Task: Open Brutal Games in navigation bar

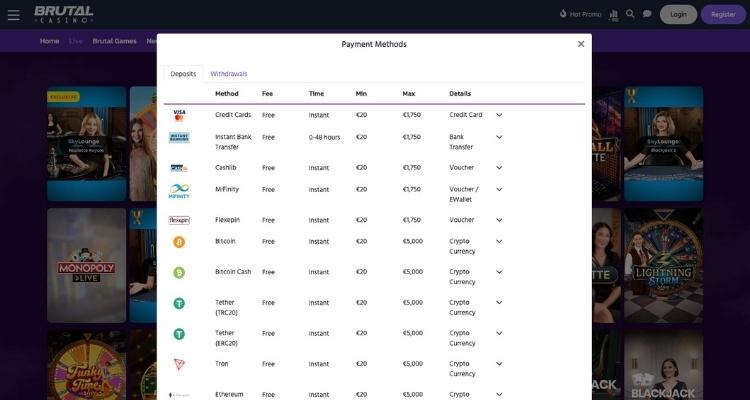Action: [114, 41]
